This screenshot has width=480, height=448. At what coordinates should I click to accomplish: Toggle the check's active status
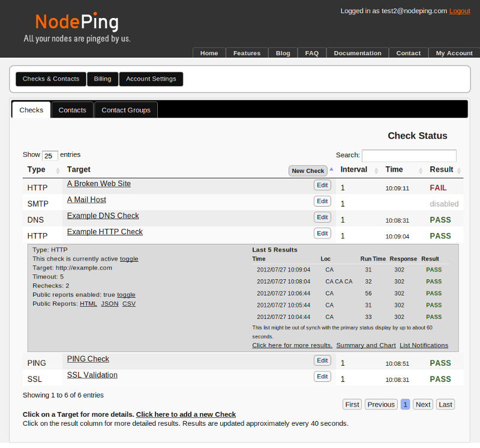point(129,259)
